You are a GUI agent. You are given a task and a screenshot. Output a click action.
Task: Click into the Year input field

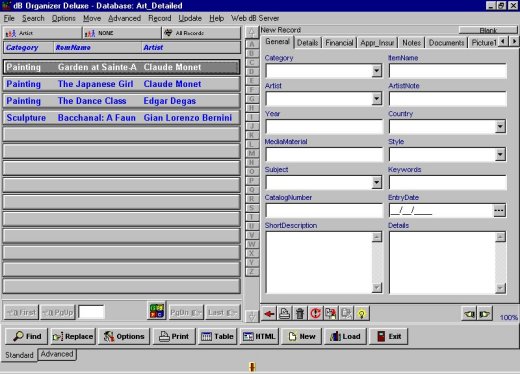pos(324,127)
